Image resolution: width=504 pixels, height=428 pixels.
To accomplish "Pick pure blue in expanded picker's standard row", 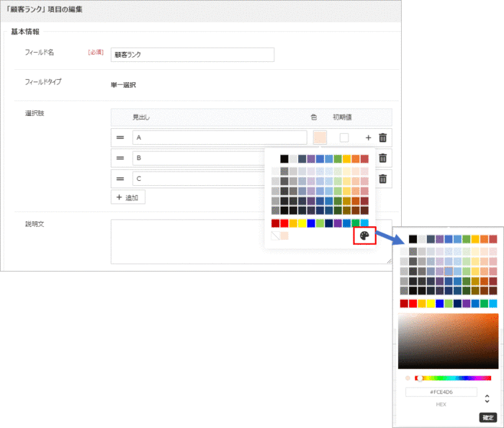I will (x=440, y=303).
